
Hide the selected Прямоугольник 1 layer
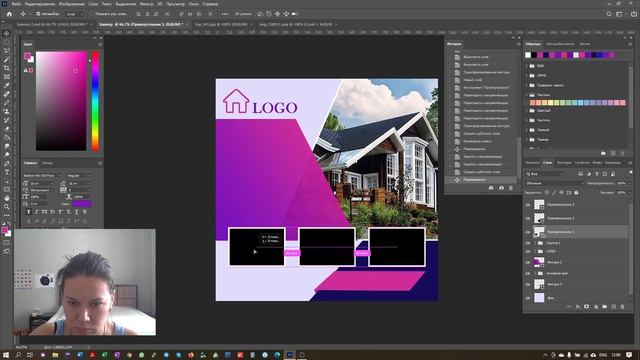click(528, 232)
